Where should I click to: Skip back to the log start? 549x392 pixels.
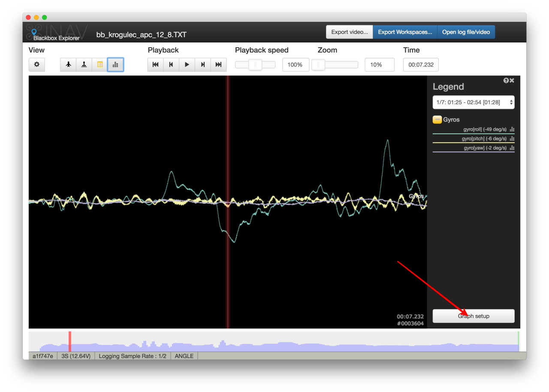pyautogui.click(x=155, y=64)
